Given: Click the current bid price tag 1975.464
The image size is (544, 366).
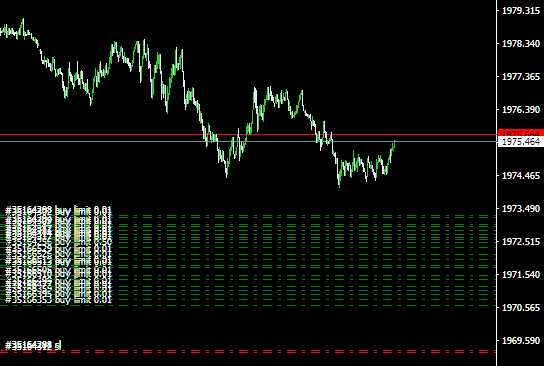Looking at the screenshot, I should tap(521, 142).
